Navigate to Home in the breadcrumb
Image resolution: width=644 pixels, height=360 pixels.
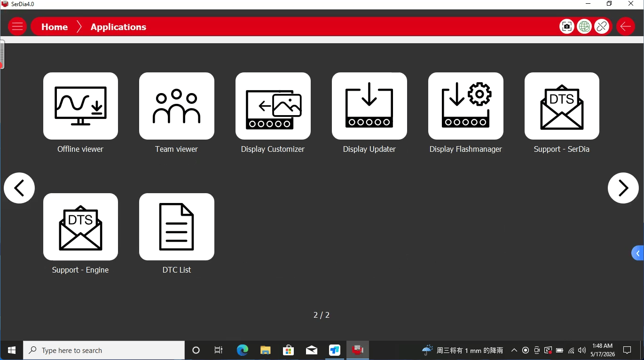tap(55, 27)
